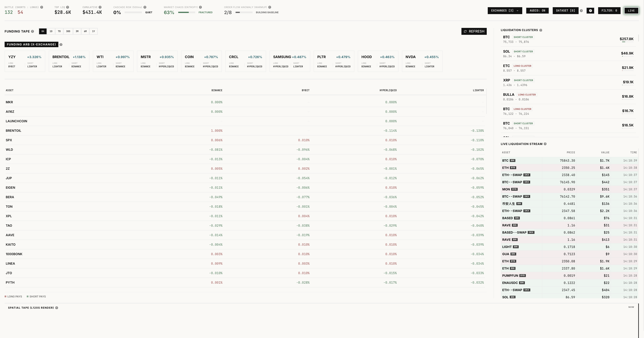Click the Funding Tape help icon
The width and height of the screenshot is (644, 338).
[32, 31]
